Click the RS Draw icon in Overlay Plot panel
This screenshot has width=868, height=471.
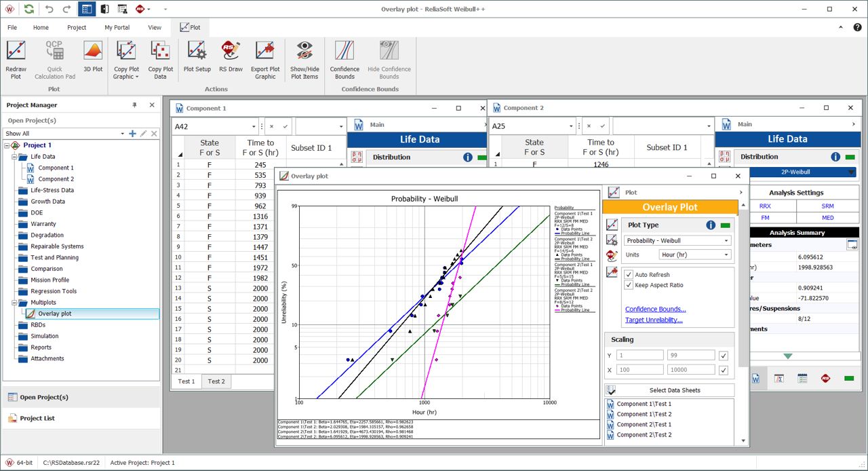(612, 256)
